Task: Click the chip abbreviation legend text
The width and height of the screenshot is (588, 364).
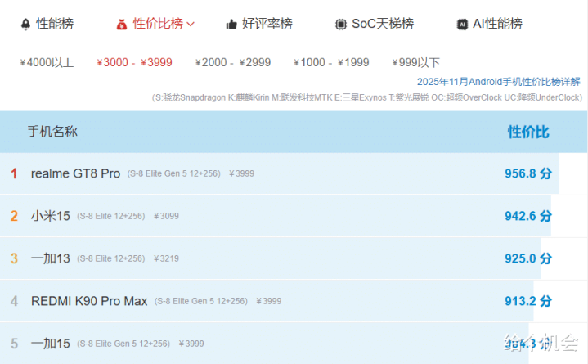Action: tap(366, 97)
